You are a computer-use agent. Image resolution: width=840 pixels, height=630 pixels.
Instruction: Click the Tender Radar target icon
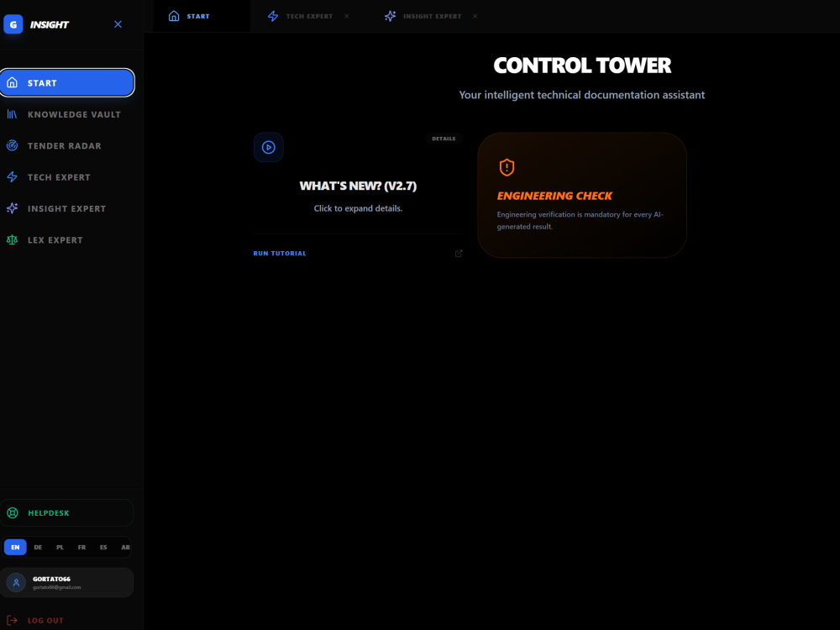12,145
